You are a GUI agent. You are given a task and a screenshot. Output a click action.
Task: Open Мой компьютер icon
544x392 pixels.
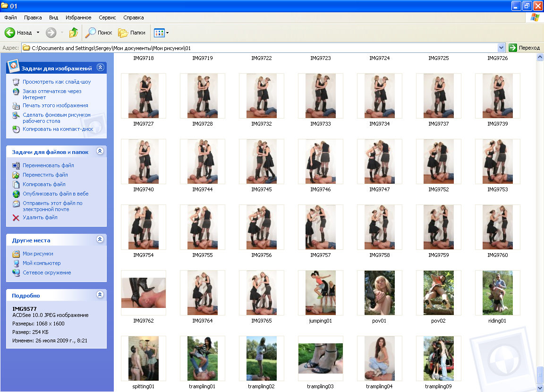(16, 263)
